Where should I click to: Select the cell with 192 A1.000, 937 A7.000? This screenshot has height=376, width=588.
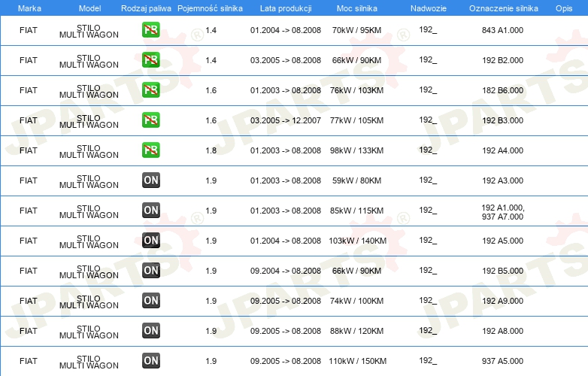click(503, 212)
